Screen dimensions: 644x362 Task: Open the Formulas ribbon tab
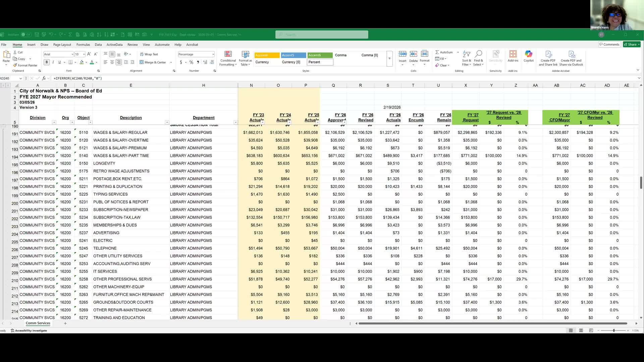[83, 45]
